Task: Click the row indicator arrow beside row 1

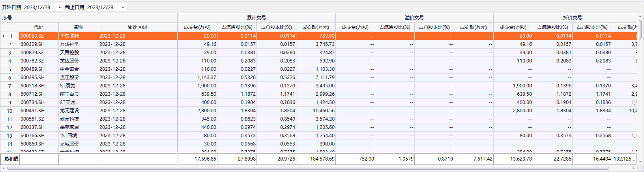Action: [4, 36]
